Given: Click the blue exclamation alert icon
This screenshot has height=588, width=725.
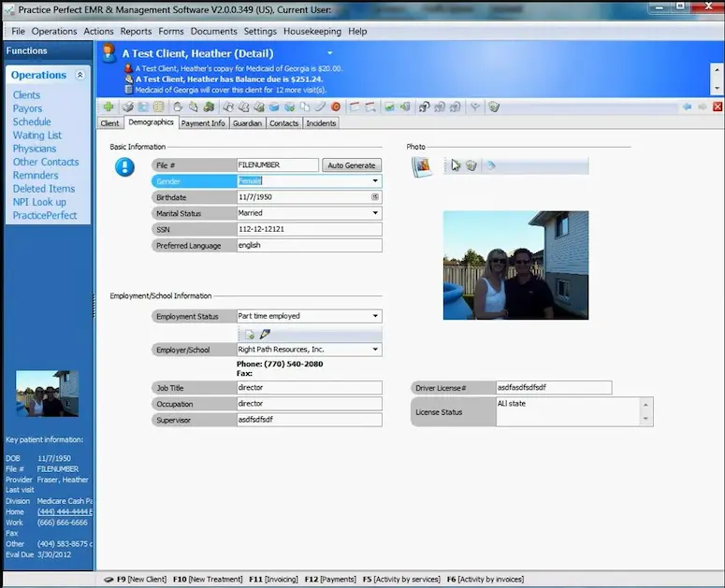Looking at the screenshot, I should click(x=124, y=167).
